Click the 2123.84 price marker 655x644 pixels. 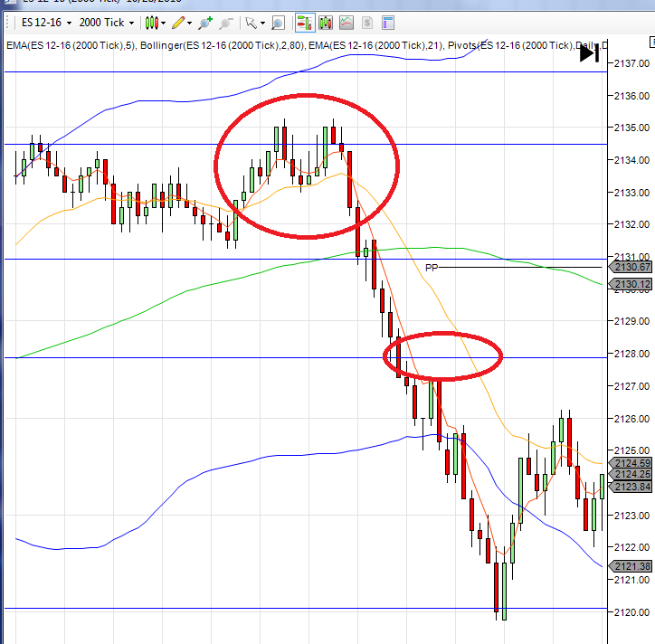point(631,487)
